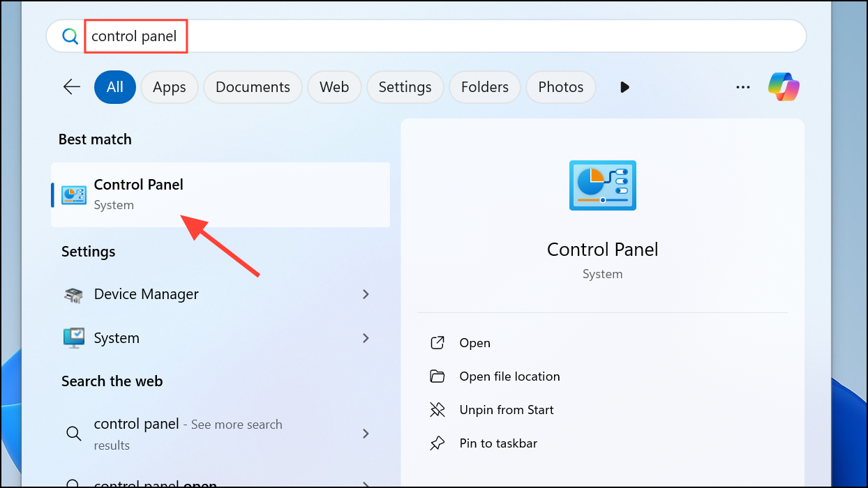Screen dimensions: 868x488
Task: Click the Unpin from Start icon
Action: coord(437,410)
